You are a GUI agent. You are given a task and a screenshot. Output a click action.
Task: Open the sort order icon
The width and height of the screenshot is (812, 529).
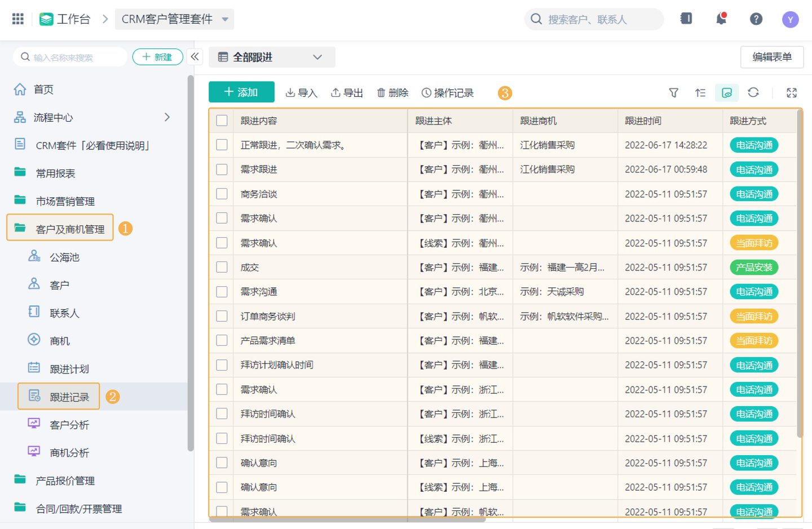(700, 93)
